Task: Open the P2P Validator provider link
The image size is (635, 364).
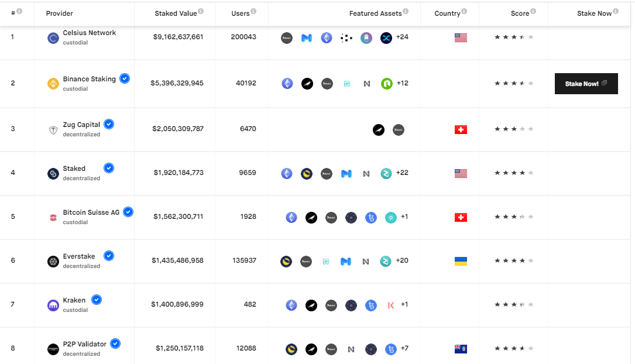Action: (85, 344)
